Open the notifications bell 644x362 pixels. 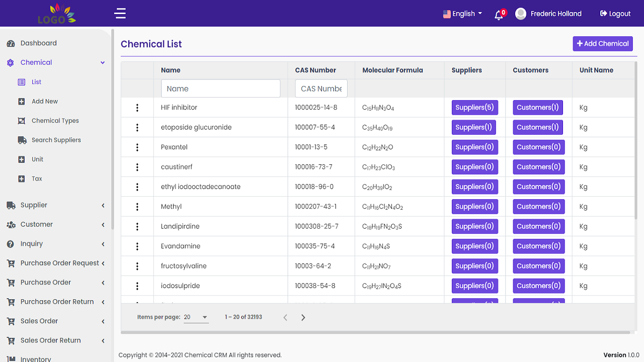point(499,15)
